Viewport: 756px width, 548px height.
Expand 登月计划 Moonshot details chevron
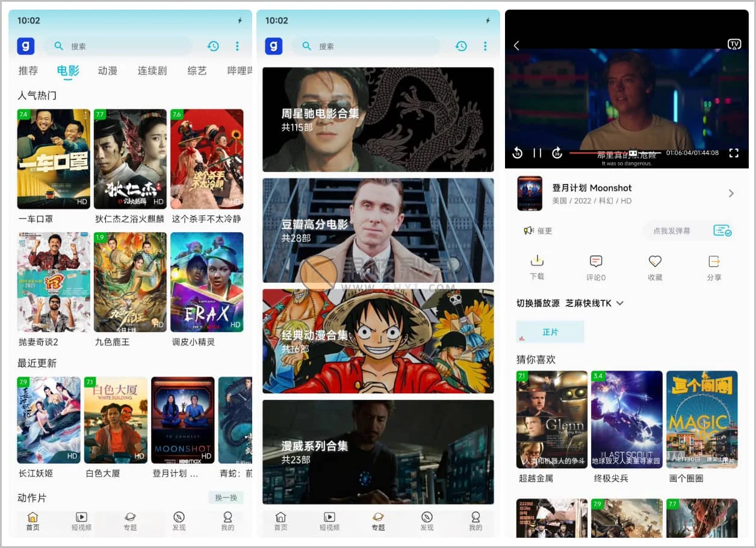tap(731, 193)
